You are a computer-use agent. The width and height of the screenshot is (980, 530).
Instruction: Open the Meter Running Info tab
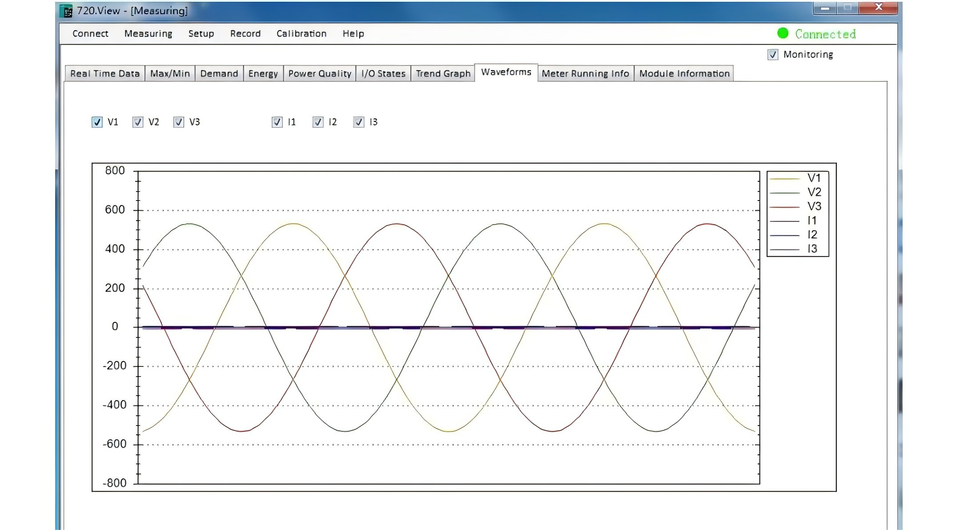tap(586, 73)
